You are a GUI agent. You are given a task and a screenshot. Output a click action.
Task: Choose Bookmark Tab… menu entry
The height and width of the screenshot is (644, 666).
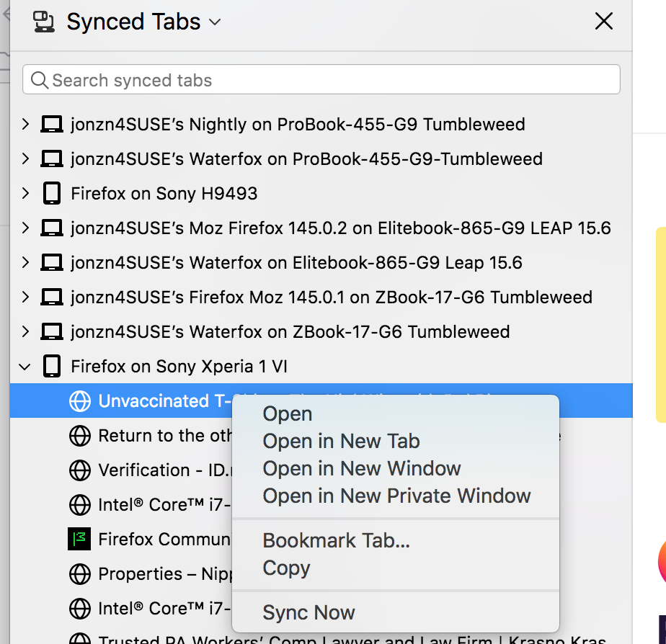point(336,540)
